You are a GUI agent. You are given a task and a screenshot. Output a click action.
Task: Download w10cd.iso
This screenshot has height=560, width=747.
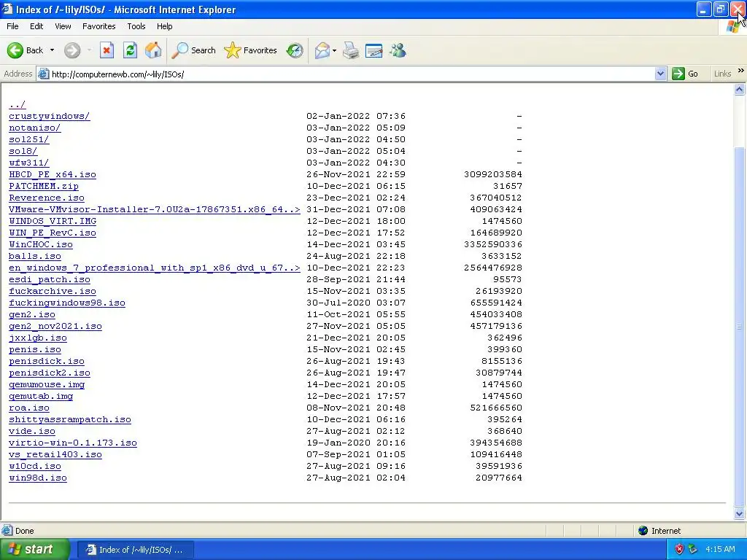[35, 466]
